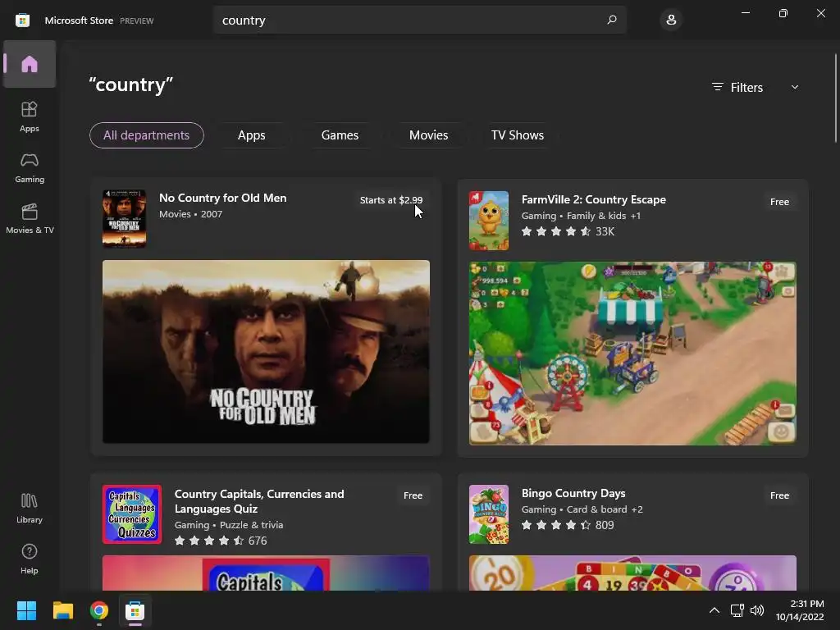
Task: Click Free button on Bingo Country Days card
Action: 779,495
